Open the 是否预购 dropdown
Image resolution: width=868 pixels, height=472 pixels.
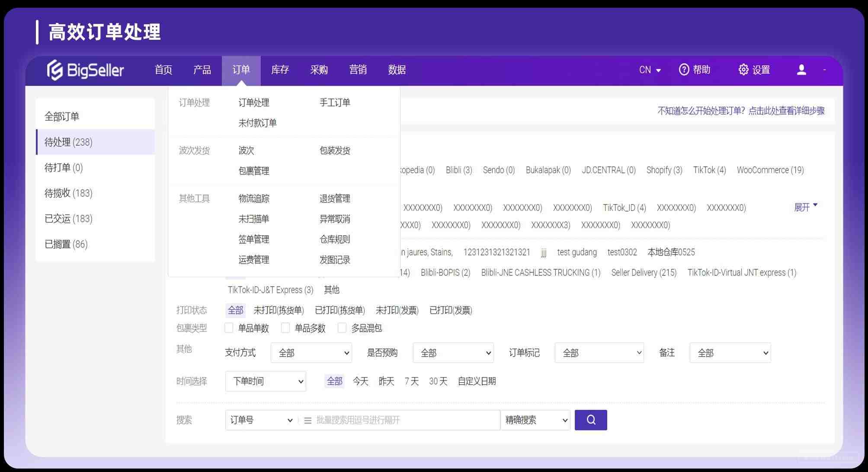(x=453, y=353)
